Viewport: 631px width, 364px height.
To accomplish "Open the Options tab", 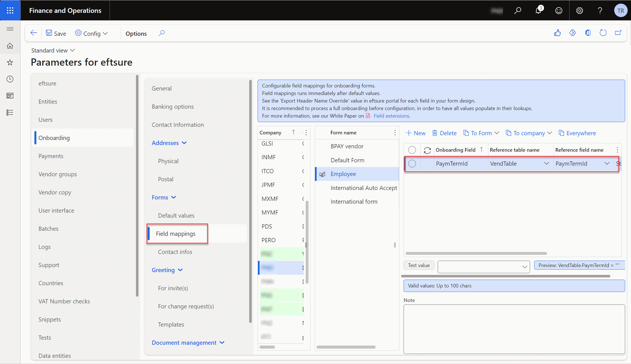I will click(x=136, y=34).
